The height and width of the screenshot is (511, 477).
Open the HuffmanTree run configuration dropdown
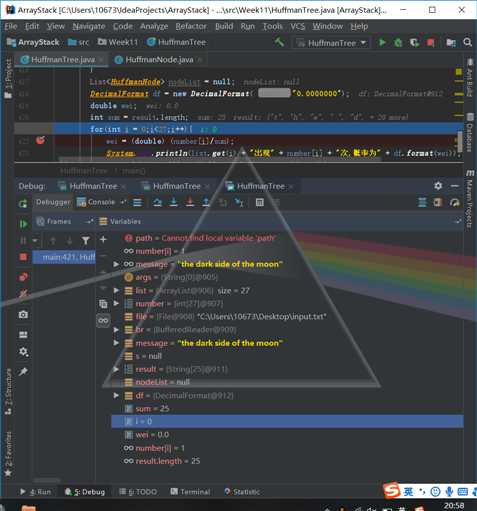point(332,43)
